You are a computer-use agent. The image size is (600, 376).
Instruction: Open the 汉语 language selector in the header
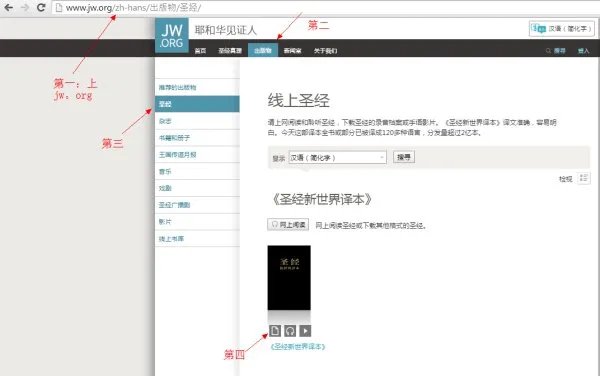[x=562, y=28]
